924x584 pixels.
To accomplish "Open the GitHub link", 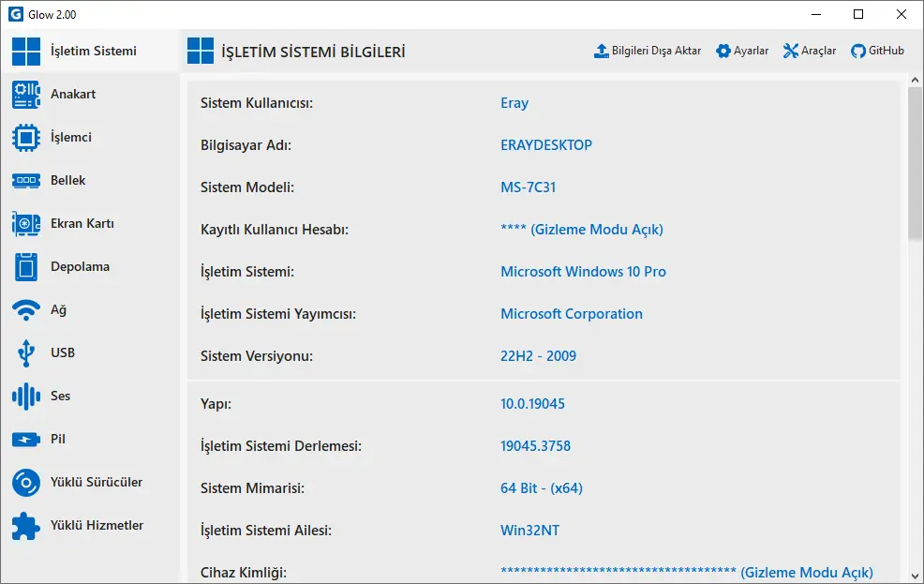I will 877,52.
